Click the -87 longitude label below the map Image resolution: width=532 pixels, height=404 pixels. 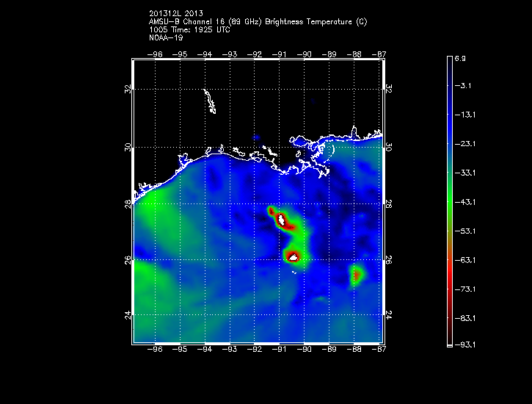tap(379, 350)
